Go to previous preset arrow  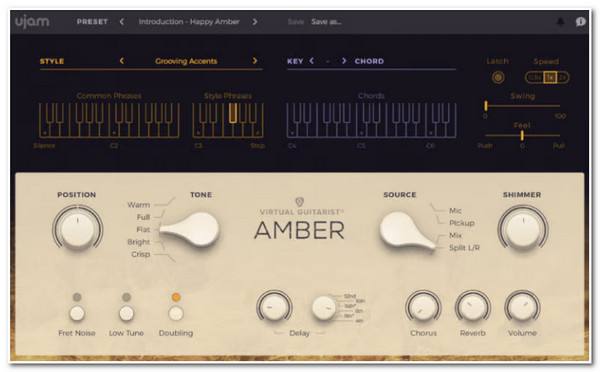coord(122,22)
